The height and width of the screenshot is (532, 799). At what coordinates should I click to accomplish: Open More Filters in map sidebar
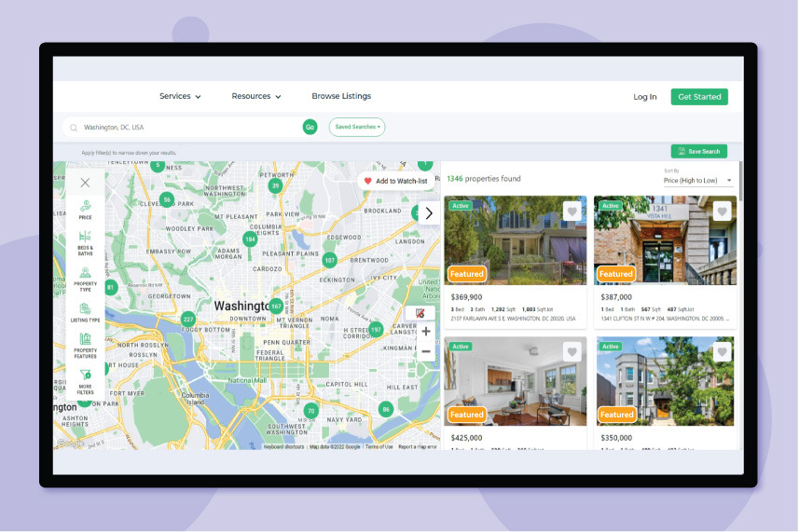(85, 377)
